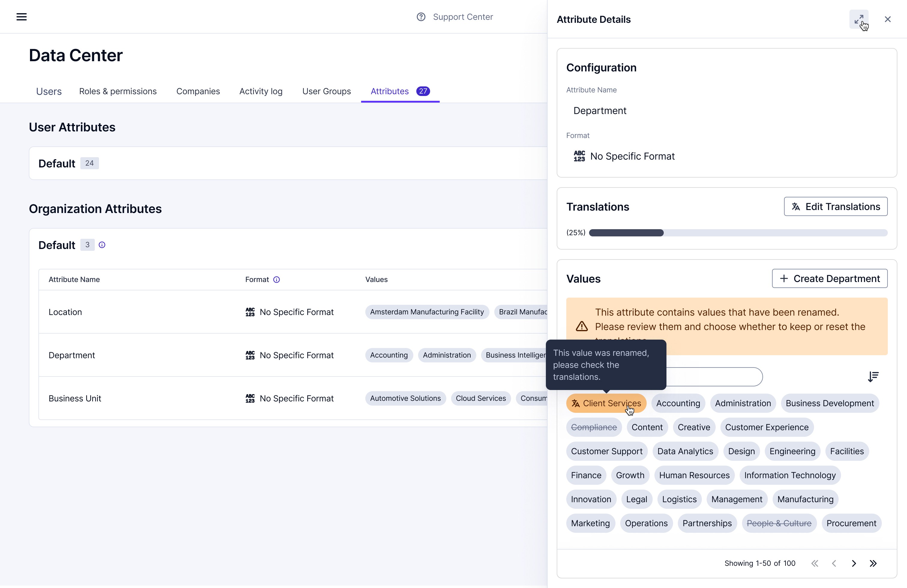Open the Roles & permissions tab
Screen dimensions: 907x588
(x=118, y=91)
